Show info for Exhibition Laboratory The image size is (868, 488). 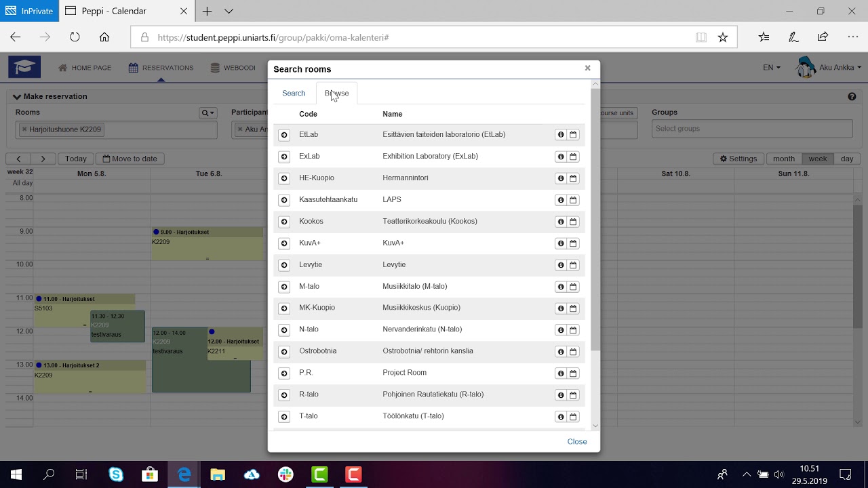coord(561,157)
